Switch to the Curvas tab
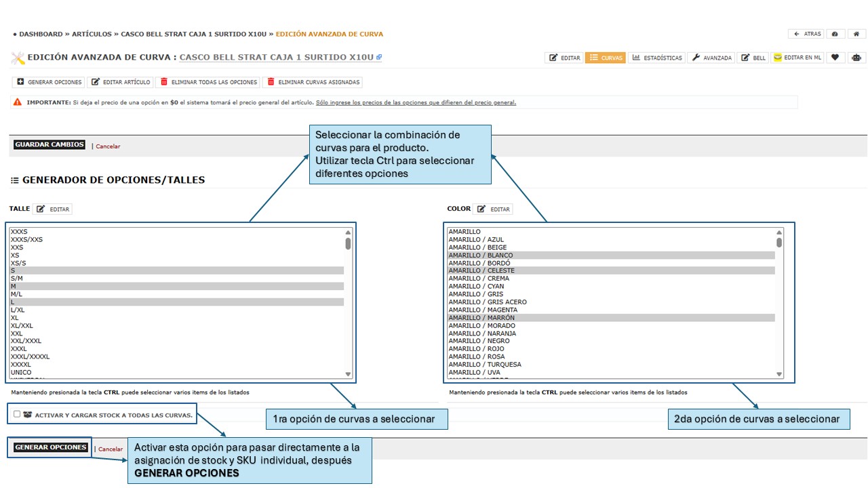 pos(606,58)
